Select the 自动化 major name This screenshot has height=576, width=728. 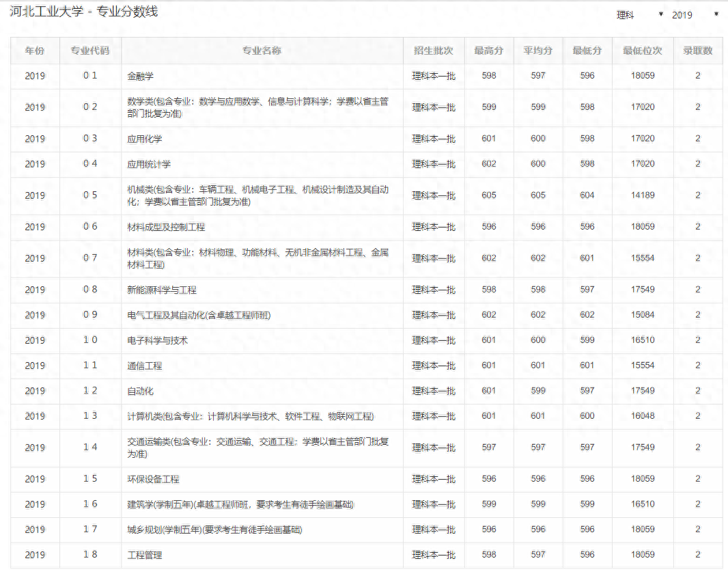pos(140,391)
